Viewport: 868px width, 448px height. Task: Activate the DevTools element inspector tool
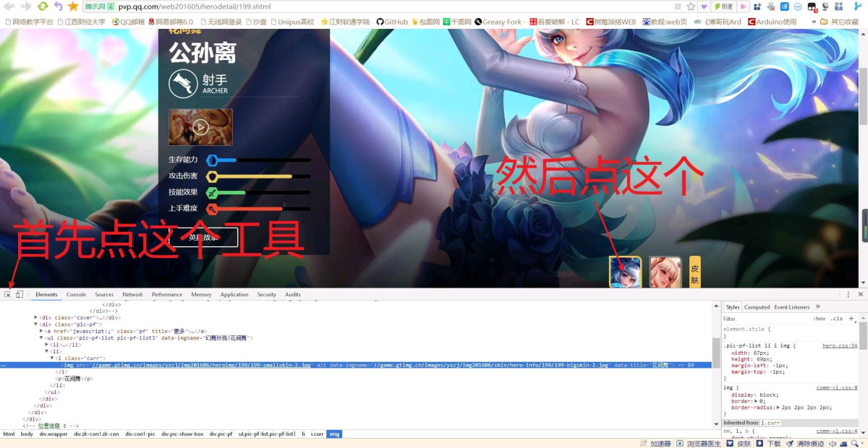click(x=8, y=294)
